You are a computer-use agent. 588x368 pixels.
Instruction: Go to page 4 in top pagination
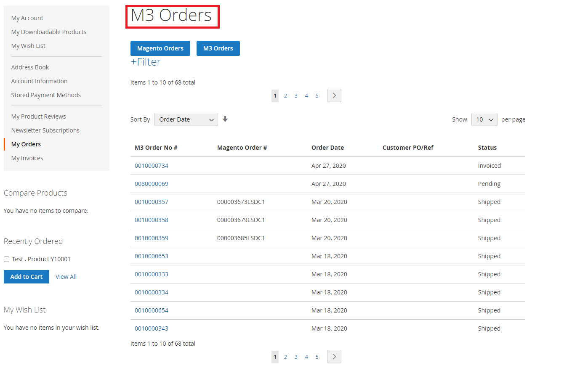[306, 96]
